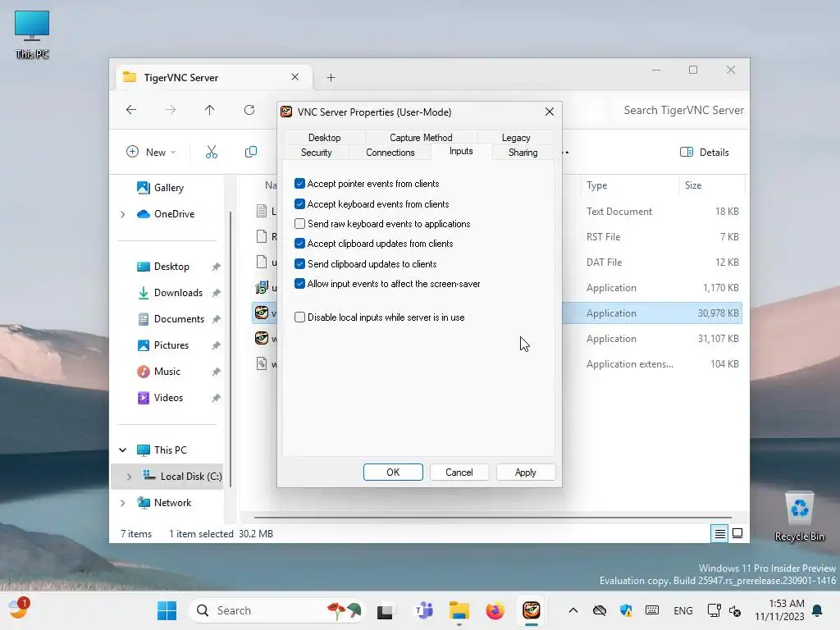Navigate up one folder level
840x630 pixels.
pos(209,110)
